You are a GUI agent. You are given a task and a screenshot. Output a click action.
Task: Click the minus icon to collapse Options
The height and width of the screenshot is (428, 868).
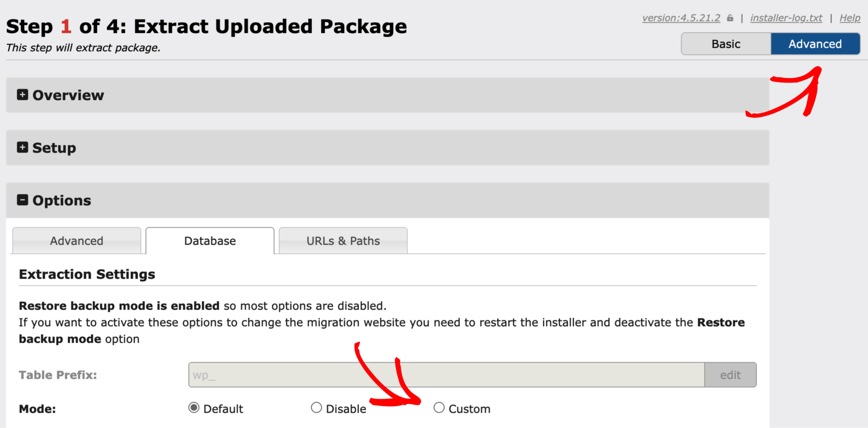23,200
